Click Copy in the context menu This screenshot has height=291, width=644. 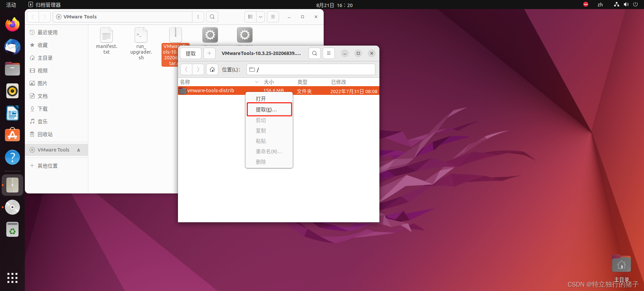(269, 130)
